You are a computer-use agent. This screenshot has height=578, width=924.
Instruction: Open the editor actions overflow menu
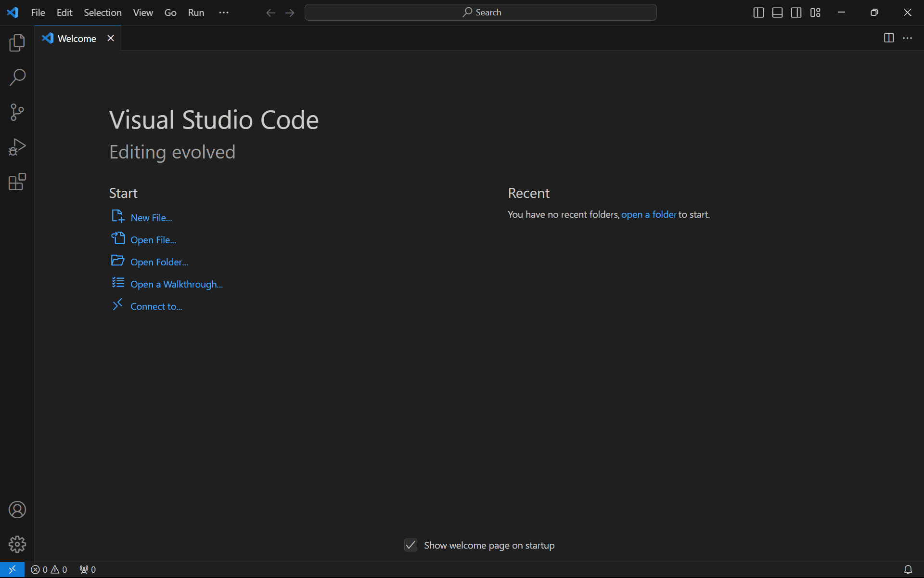tap(908, 38)
